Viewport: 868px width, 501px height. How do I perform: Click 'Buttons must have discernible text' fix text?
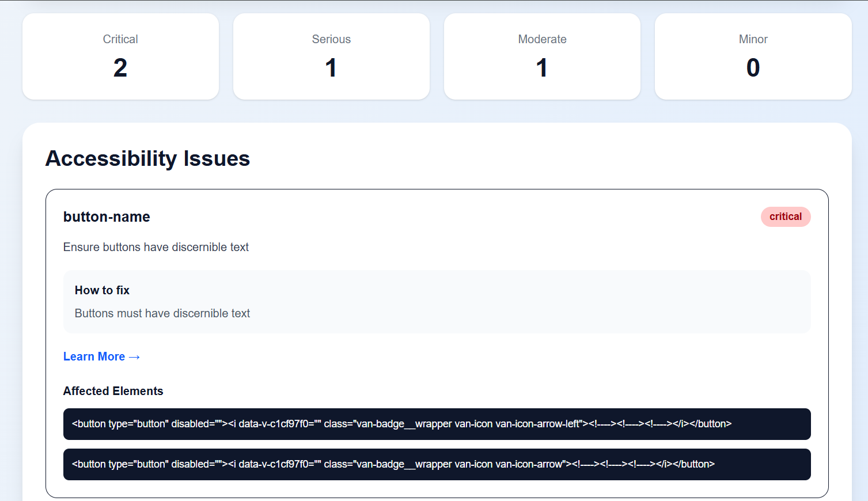162,313
